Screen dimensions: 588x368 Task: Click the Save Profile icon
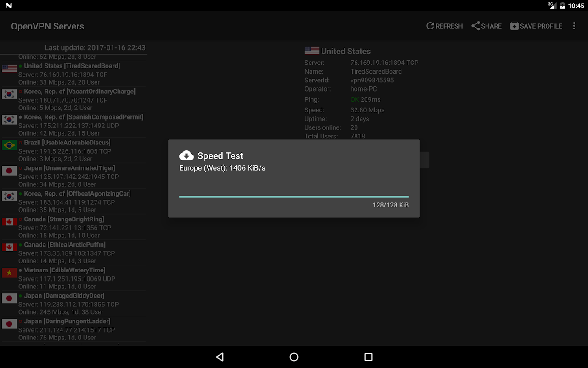tap(514, 26)
